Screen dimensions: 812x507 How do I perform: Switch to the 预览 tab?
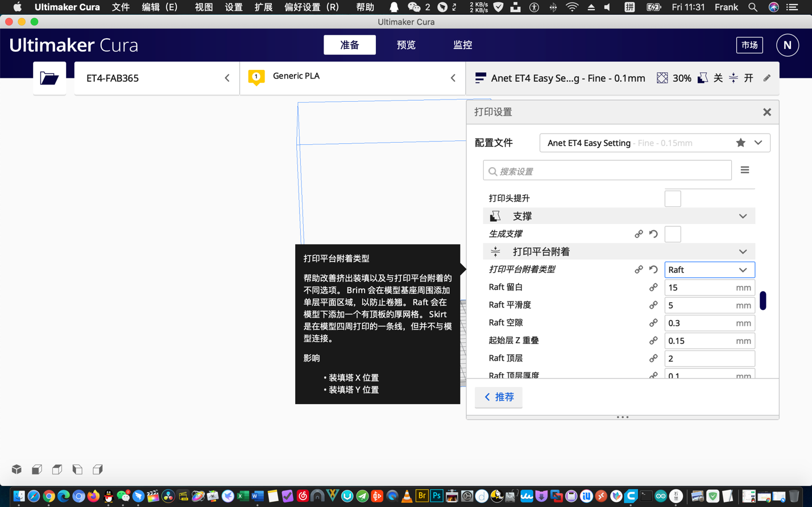tap(405, 45)
